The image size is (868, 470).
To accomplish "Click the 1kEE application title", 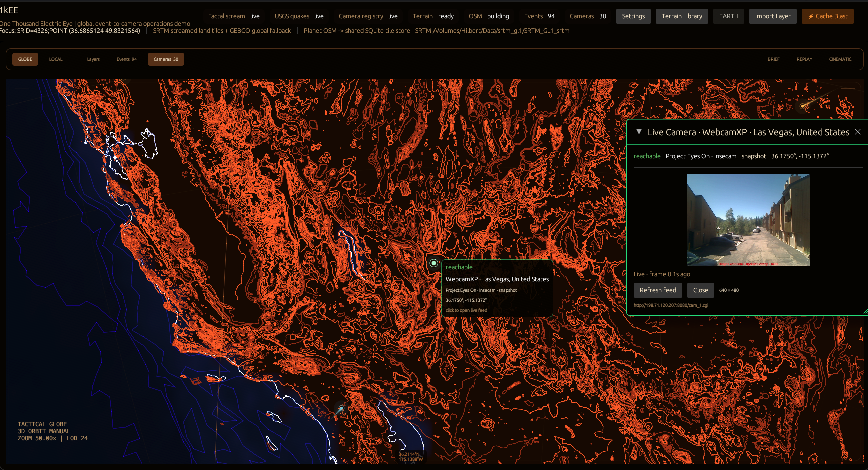I will tap(9, 10).
